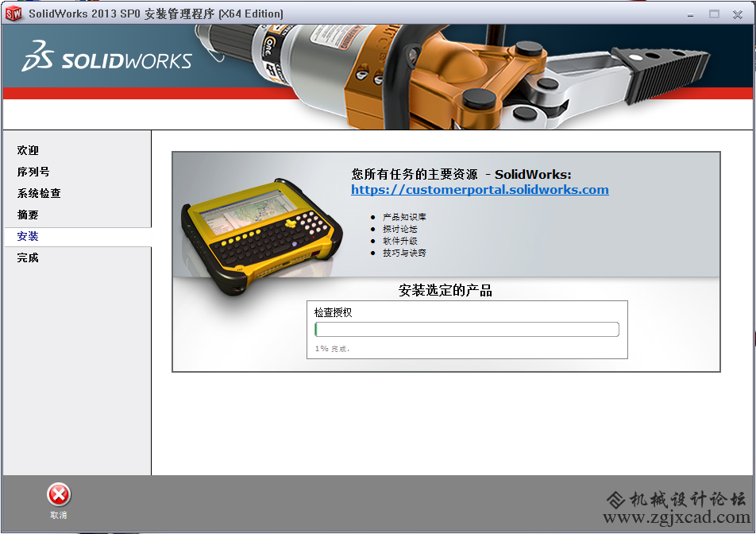Open the customerportal.solidworks.com link
Viewport: 756px width, 534px height.
(480, 190)
